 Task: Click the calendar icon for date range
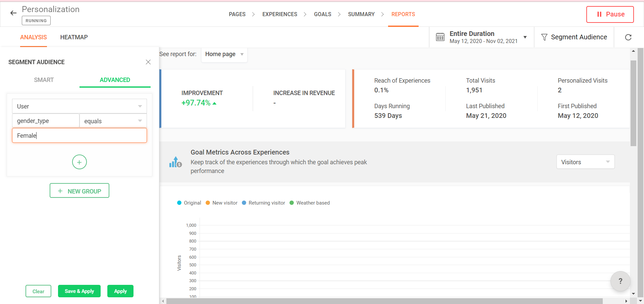(x=440, y=37)
